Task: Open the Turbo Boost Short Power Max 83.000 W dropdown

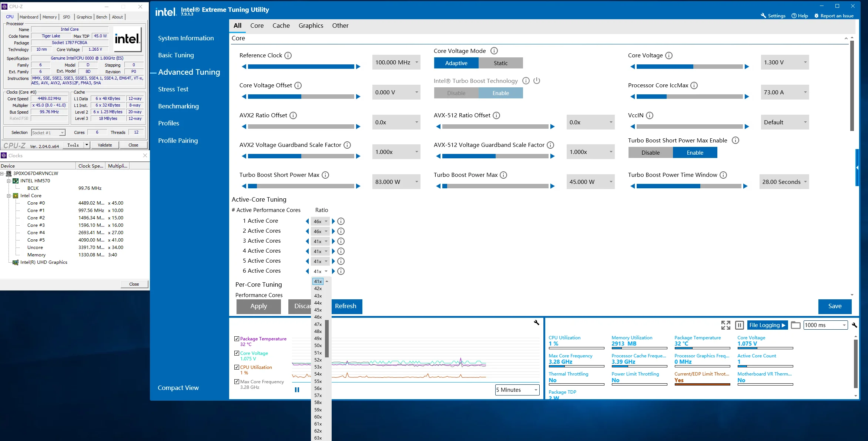Action: [x=396, y=182]
